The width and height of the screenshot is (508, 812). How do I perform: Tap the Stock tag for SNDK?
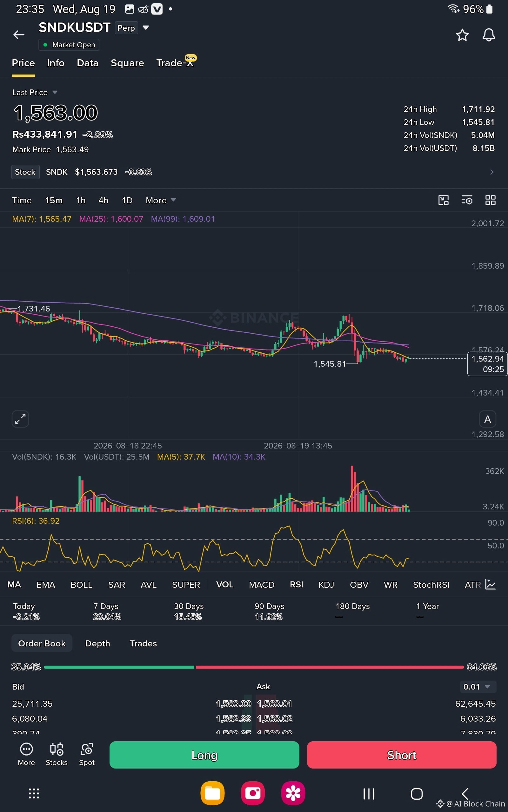point(25,172)
